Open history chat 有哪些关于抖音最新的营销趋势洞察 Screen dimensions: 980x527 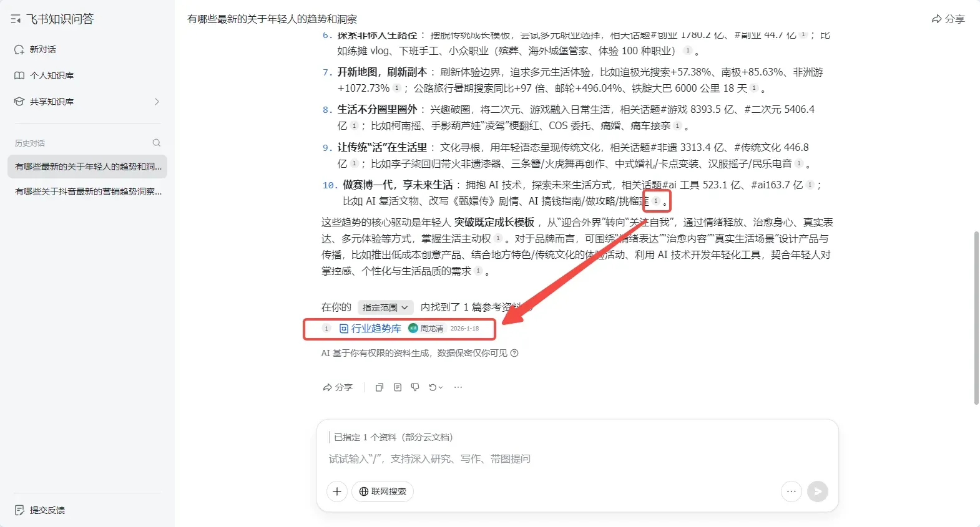click(x=87, y=191)
